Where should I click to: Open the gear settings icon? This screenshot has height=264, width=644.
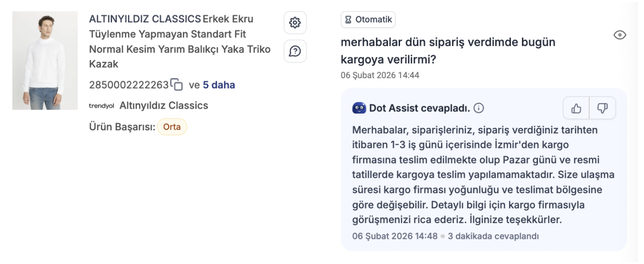pos(295,23)
